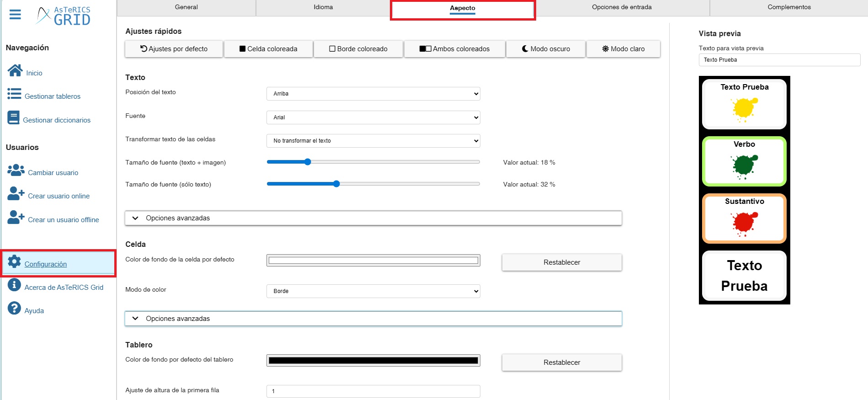Image resolution: width=868 pixels, height=400 pixels.
Task: Open the Fuente dropdown showing Arial
Action: (373, 117)
